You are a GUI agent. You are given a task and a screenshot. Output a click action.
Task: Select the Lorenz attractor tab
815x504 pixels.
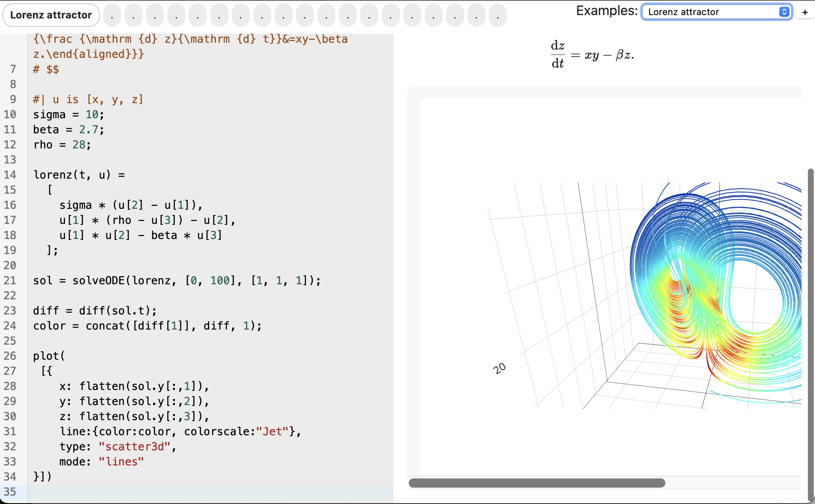pos(51,15)
